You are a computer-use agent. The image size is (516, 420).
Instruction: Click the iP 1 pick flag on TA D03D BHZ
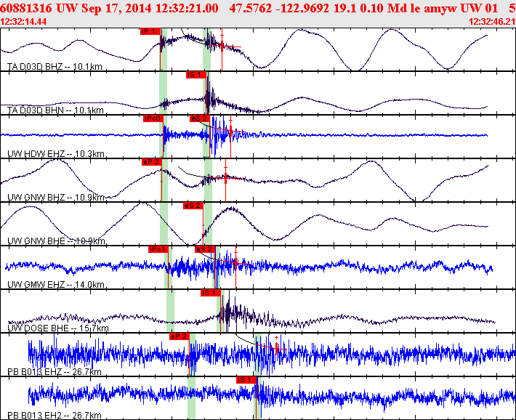pyautogui.click(x=150, y=31)
